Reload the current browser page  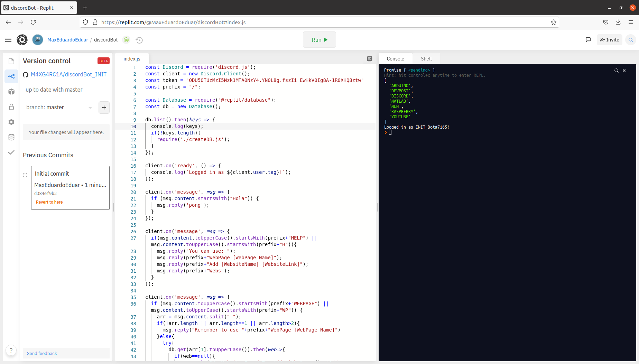click(33, 22)
